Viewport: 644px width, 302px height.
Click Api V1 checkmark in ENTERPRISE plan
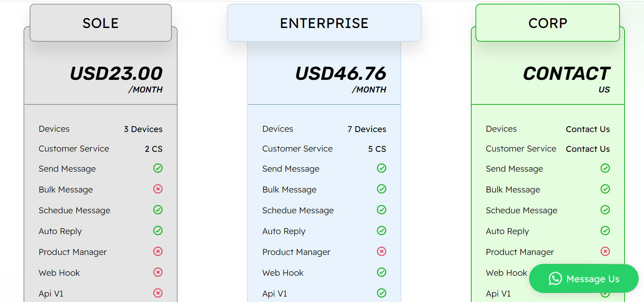(x=381, y=293)
